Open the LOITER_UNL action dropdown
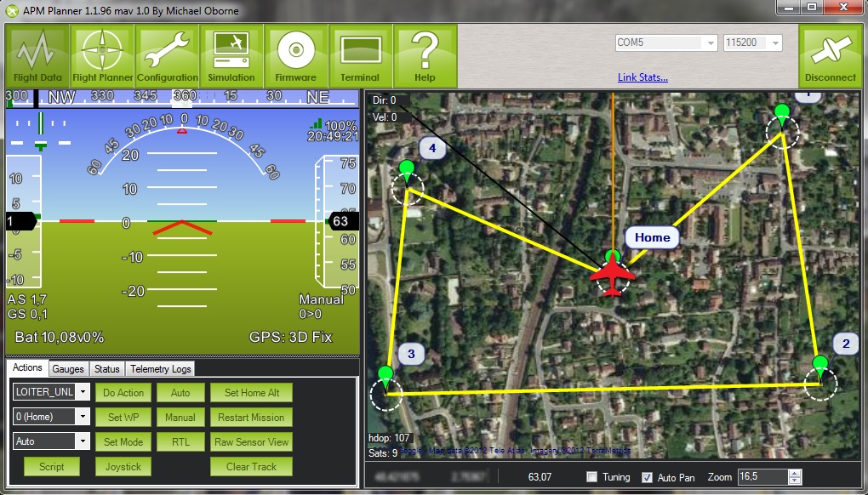868x495 pixels. point(82,393)
